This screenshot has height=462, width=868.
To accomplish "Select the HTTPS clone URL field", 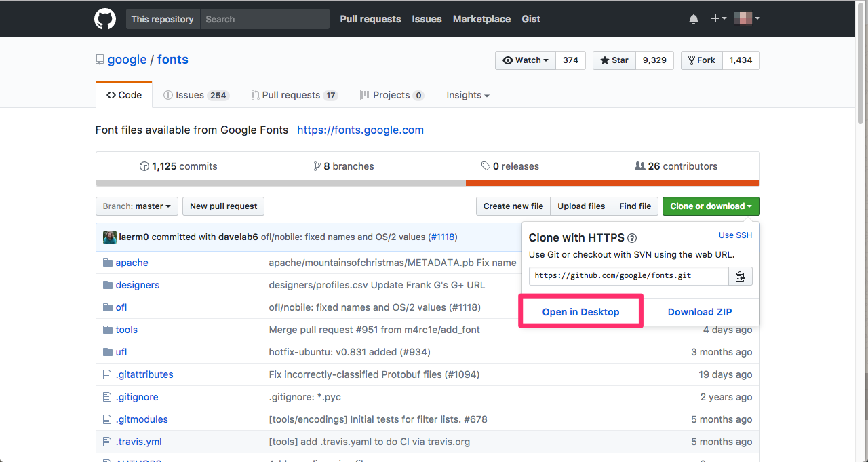I will [629, 276].
